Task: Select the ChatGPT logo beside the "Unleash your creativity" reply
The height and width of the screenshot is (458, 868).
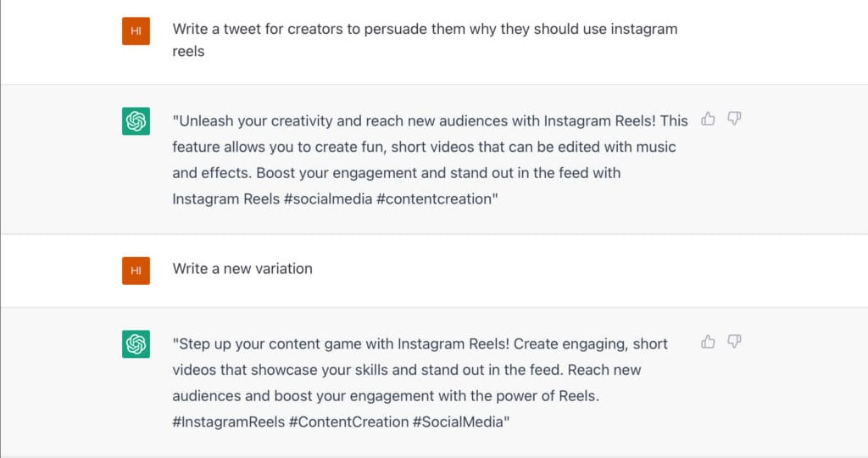Action: (x=136, y=121)
